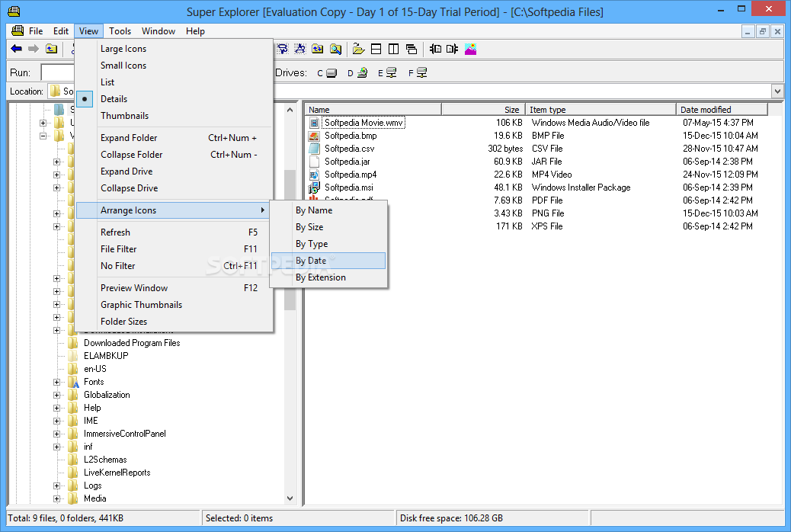Screen dimensions: 791x532
Task: Expand the Media folder node
Action: point(56,498)
